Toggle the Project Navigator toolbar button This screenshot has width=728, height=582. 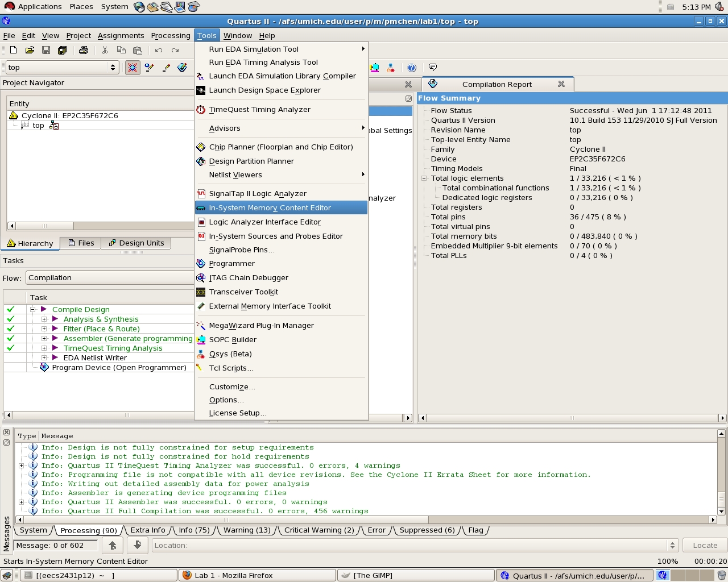[133, 68]
